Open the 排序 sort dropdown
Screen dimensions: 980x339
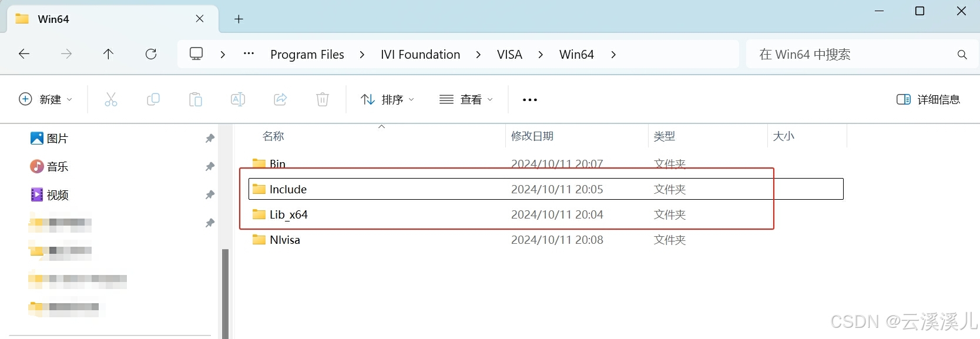[388, 99]
